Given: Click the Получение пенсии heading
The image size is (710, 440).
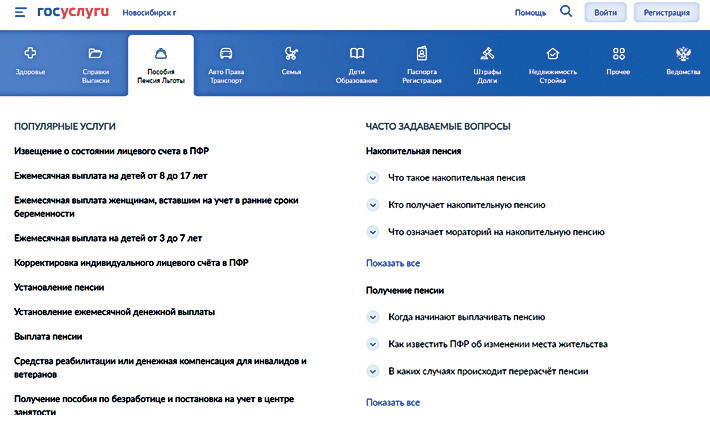Looking at the screenshot, I should (405, 291).
